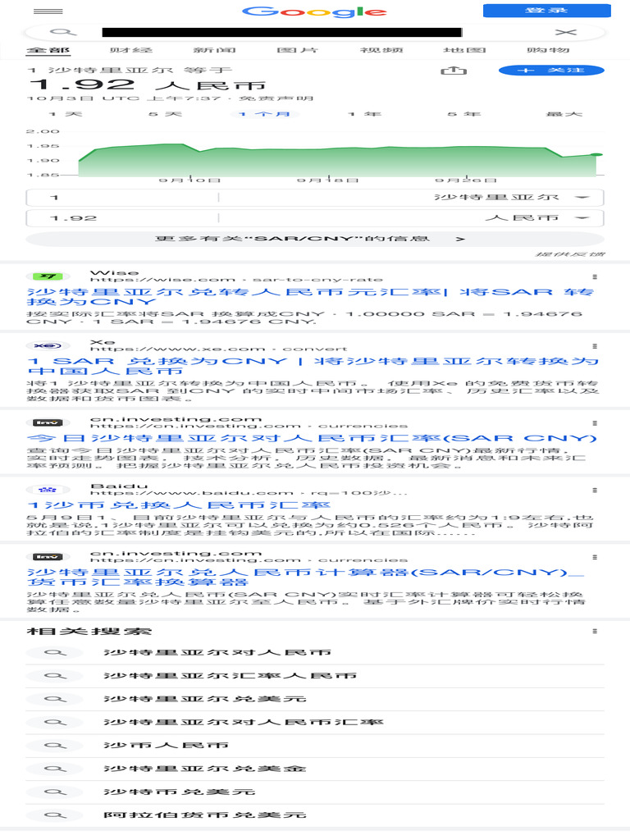This screenshot has height=840, width=630.
Task: Open 今日沙特里亚尔对人民币汇率 result
Action: tap(312, 438)
